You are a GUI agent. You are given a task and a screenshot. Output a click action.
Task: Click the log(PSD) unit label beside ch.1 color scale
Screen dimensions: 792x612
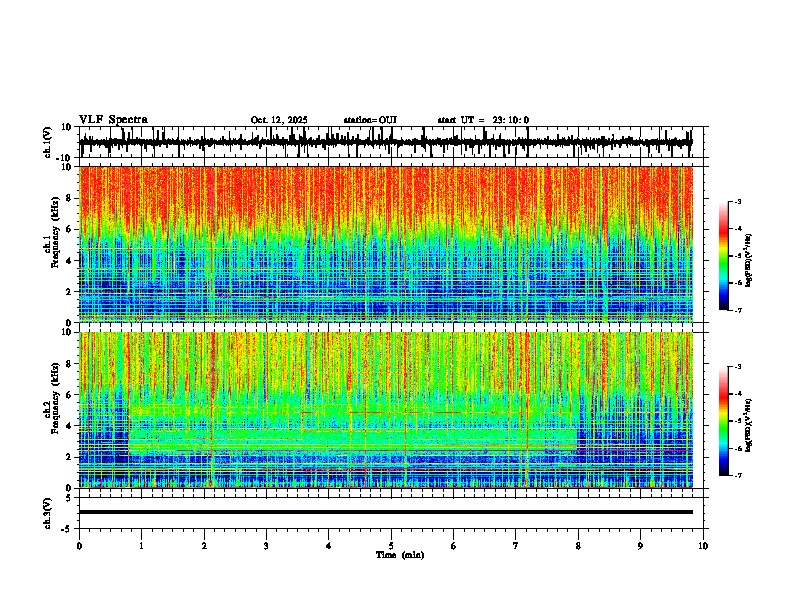tap(748, 260)
